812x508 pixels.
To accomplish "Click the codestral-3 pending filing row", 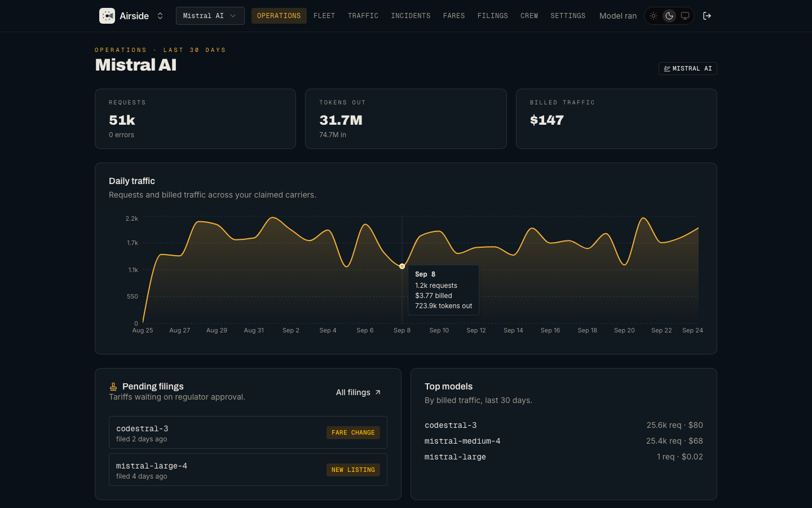I will tap(248, 432).
